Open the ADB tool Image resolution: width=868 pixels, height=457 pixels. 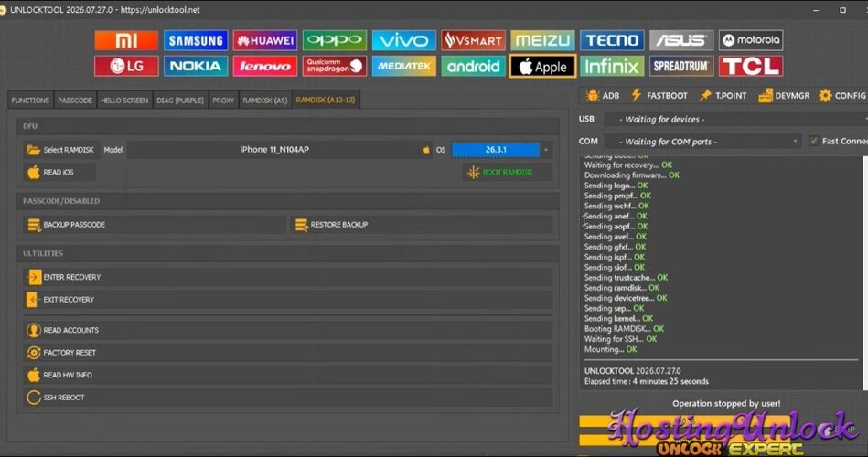[x=603, y=96]
